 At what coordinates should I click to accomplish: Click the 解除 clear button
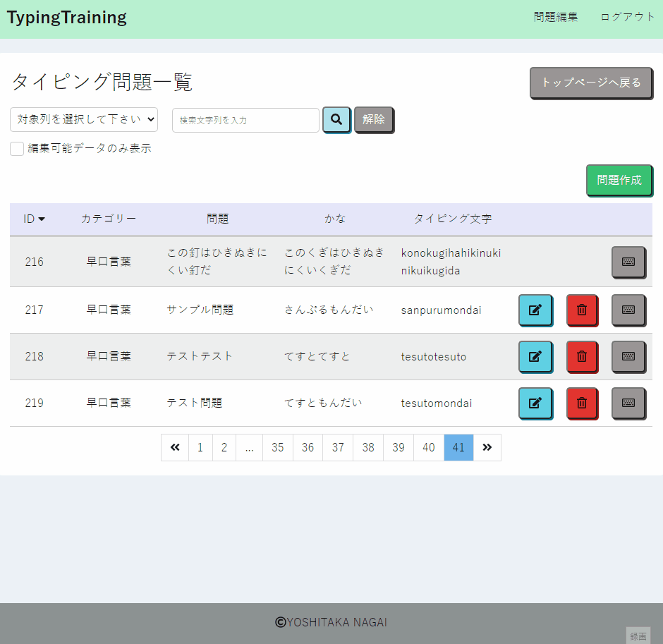click(x=374, y=120)
